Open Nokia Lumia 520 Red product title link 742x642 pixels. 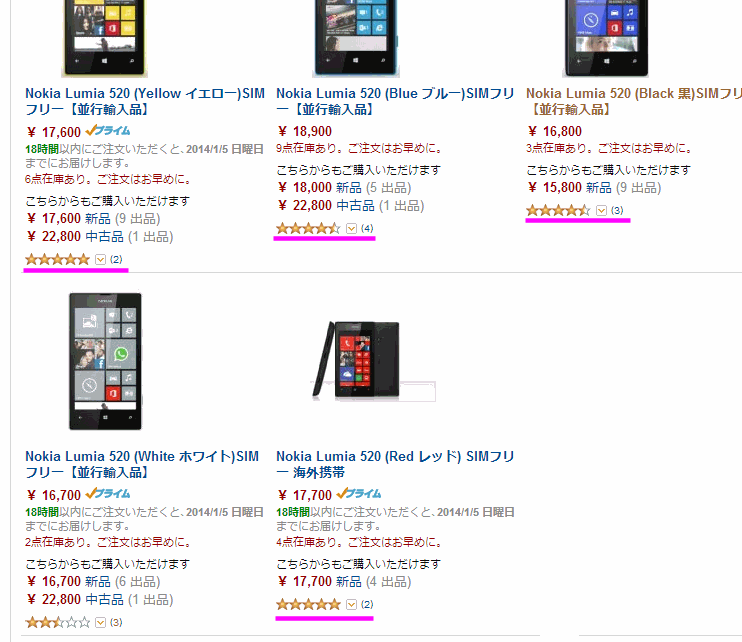[395, 464]
